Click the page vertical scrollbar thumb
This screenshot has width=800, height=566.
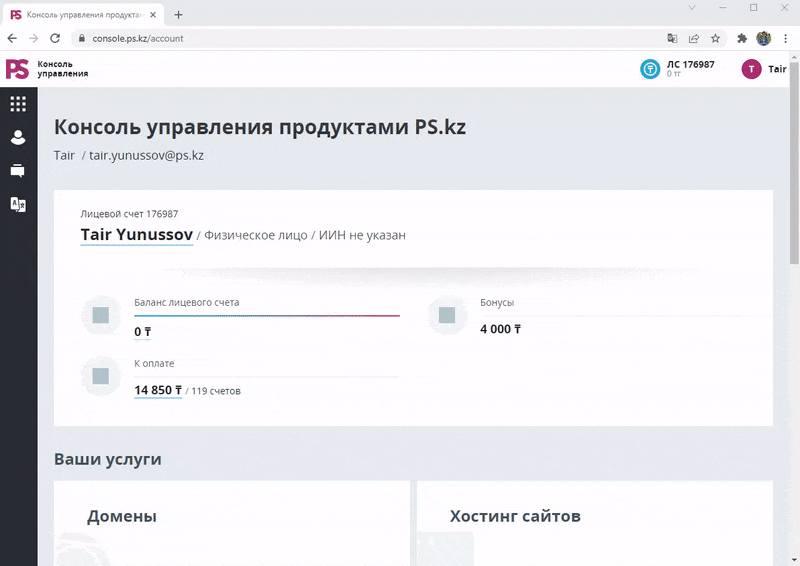click(794, 163)
